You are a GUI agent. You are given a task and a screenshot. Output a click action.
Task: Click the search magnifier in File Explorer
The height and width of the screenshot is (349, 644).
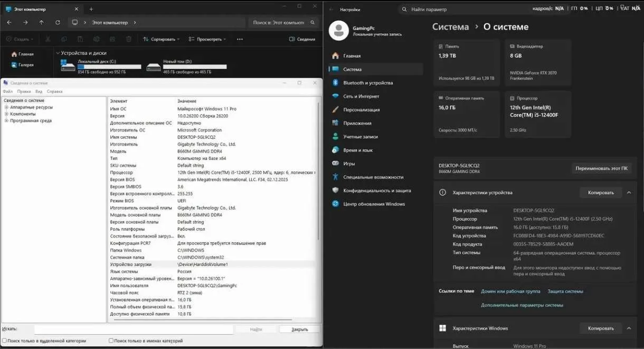312,23
